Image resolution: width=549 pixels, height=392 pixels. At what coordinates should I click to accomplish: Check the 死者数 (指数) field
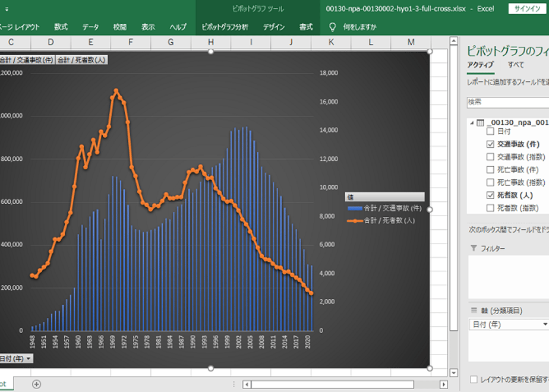[491, 208]
